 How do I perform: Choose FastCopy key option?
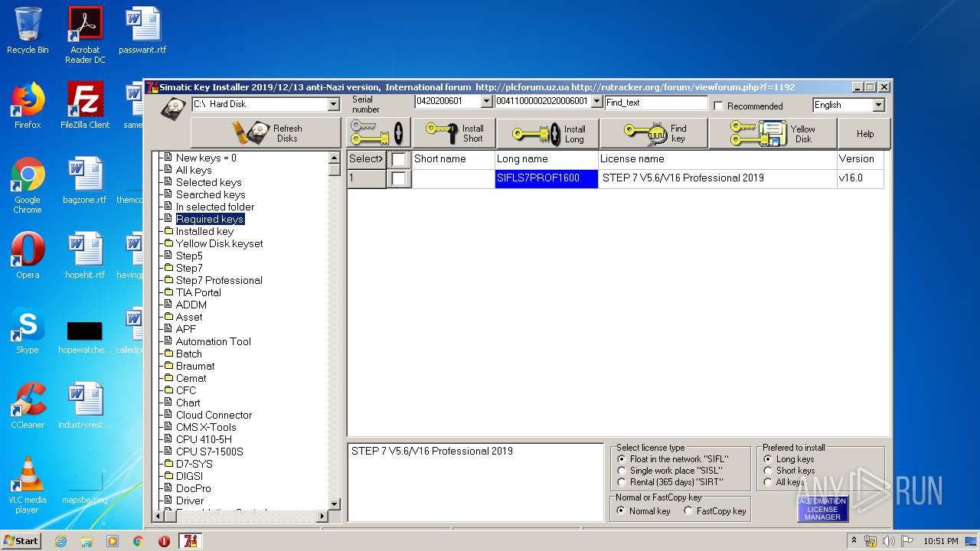pyautogui.click(x=688, y=510)
